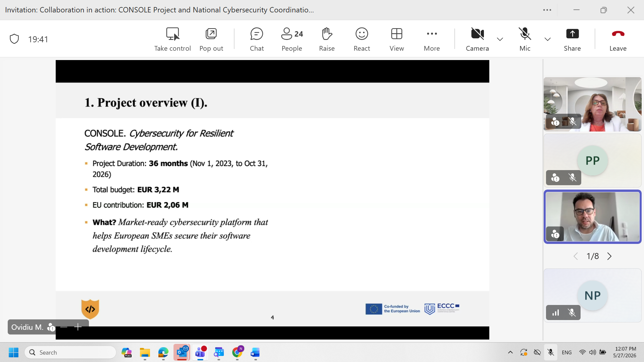Open Wi-Fi network tray icon
The image size is (644, 362).
583,353
